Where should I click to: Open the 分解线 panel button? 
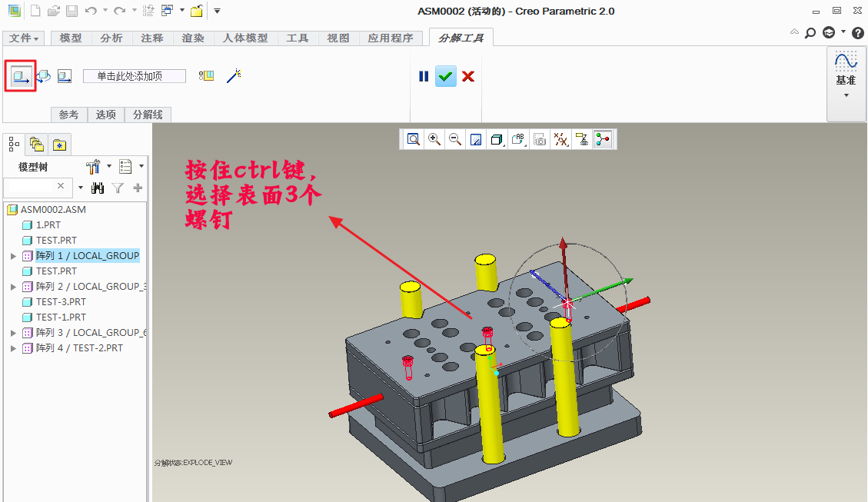tap(148, 115)
